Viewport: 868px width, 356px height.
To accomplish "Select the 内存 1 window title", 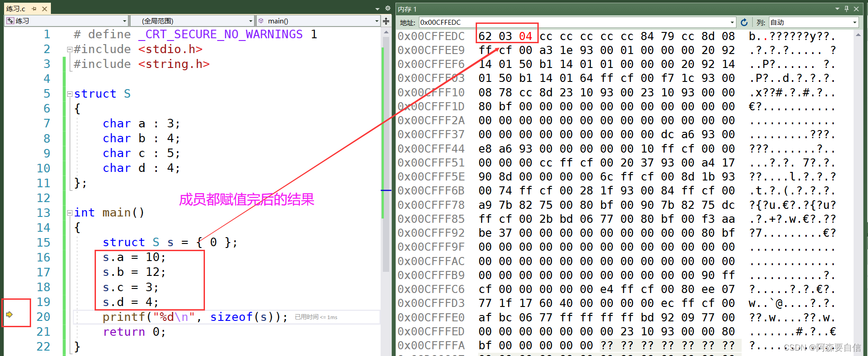I will [407, 9].
